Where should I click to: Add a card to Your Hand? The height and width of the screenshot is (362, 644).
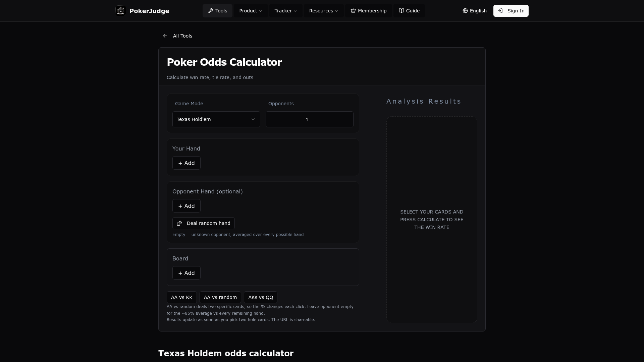point(186,163)
